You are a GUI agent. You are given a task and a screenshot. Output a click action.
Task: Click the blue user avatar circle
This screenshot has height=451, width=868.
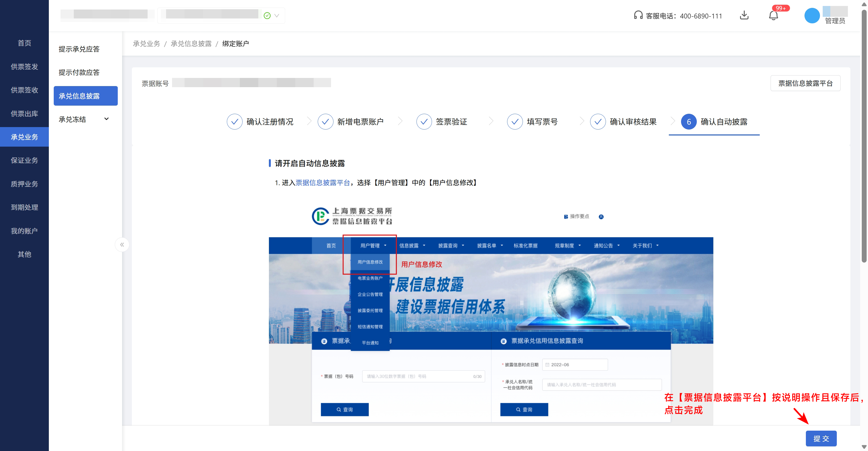(812, 15)
